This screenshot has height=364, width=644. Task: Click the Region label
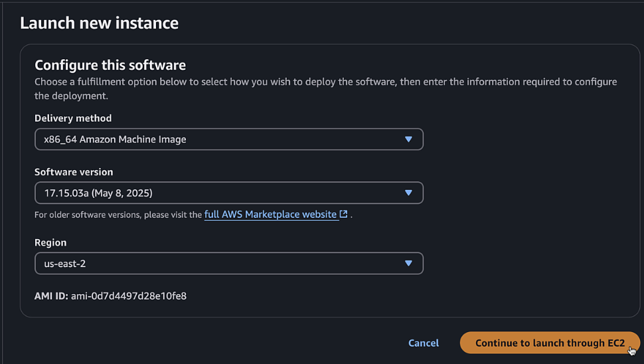coord(50,243)
